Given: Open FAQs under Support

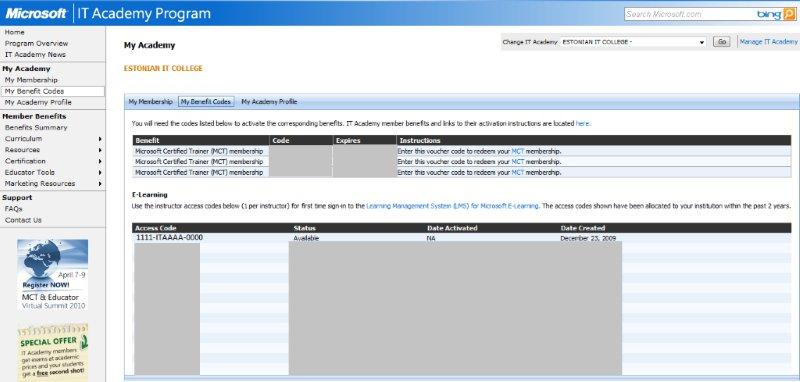Looking at the screenshot, I should [x=13, y=209].
